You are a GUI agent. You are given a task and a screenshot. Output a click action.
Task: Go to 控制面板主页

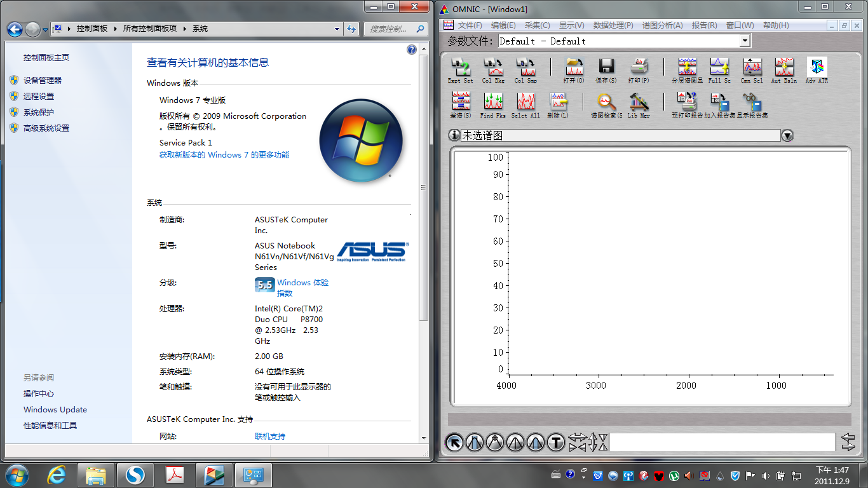[x=46, y=57]
